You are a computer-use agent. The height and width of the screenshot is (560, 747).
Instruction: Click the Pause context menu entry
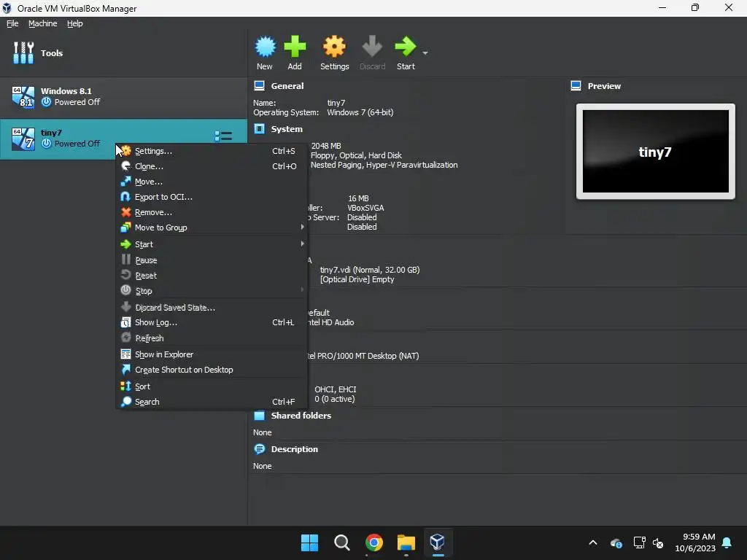pos(211,260)
